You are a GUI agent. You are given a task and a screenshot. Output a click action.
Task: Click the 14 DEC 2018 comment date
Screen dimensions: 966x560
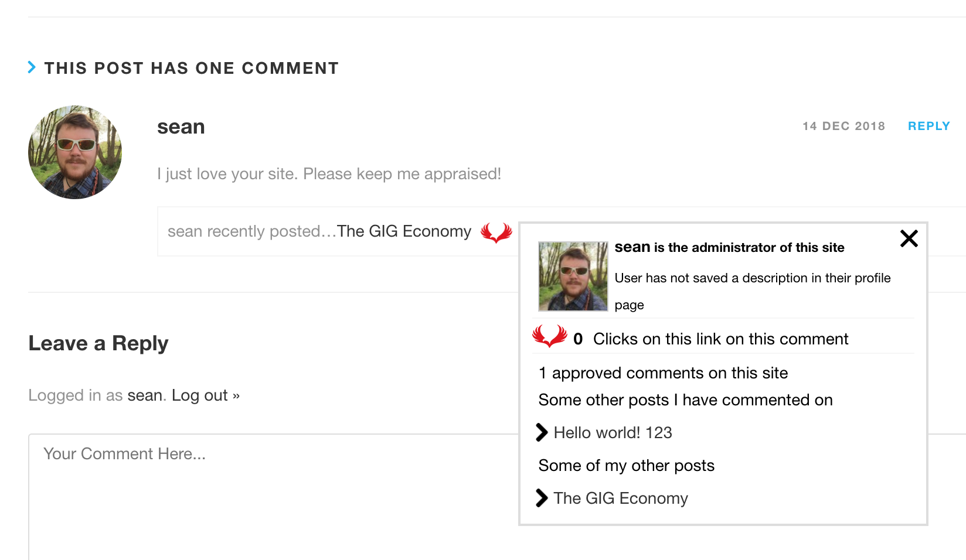[843, 126]
